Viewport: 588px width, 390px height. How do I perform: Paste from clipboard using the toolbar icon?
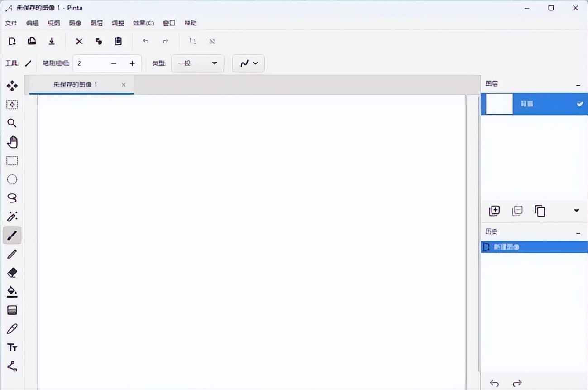[118, 41]
